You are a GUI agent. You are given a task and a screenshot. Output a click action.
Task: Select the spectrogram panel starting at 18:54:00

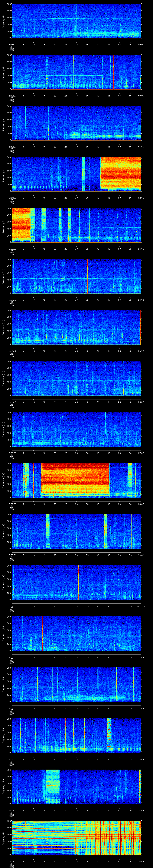pyautogui.click(x=76, y=327)
